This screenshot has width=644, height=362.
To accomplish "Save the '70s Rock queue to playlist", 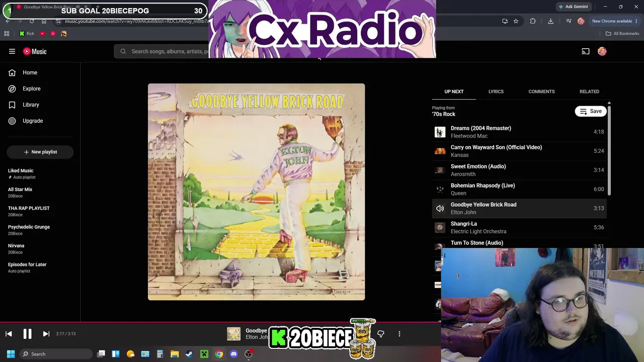I will pyautogui.click(x=591, y=111).
